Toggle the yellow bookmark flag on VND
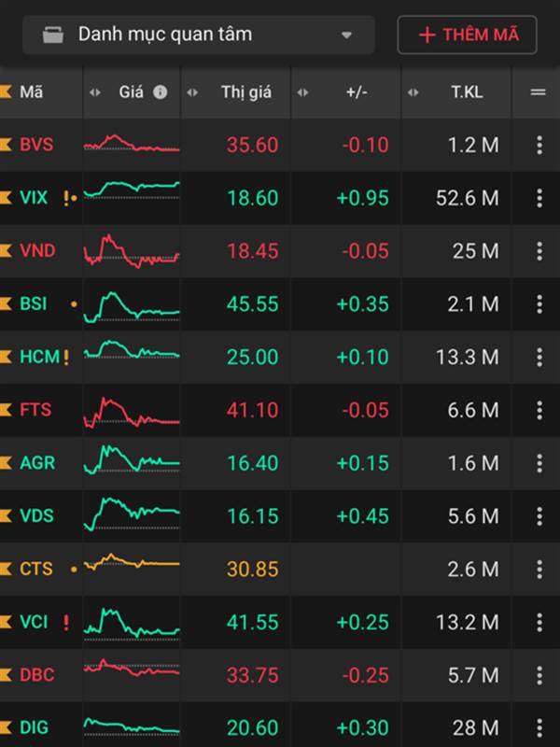 [x=6, y=250]
